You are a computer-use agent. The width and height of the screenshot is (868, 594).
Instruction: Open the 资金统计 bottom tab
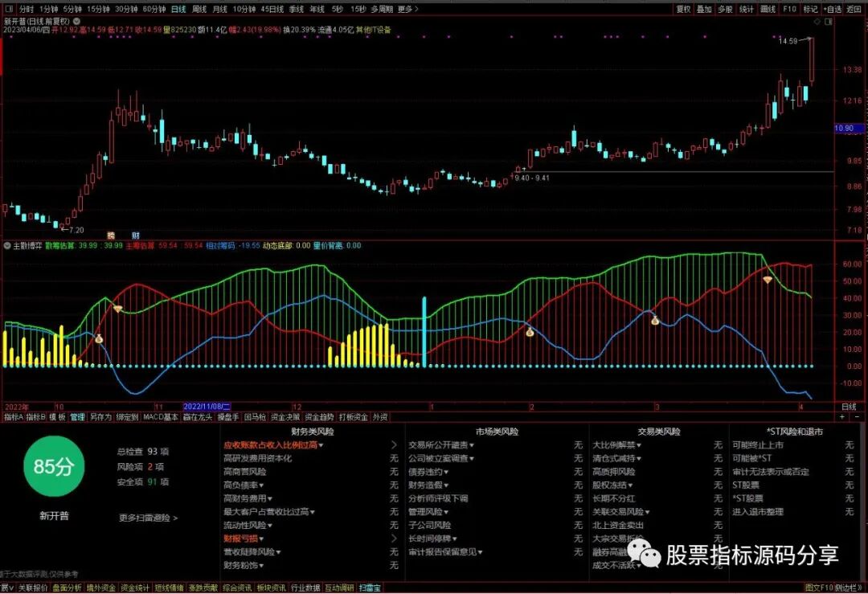pos(135,588)
